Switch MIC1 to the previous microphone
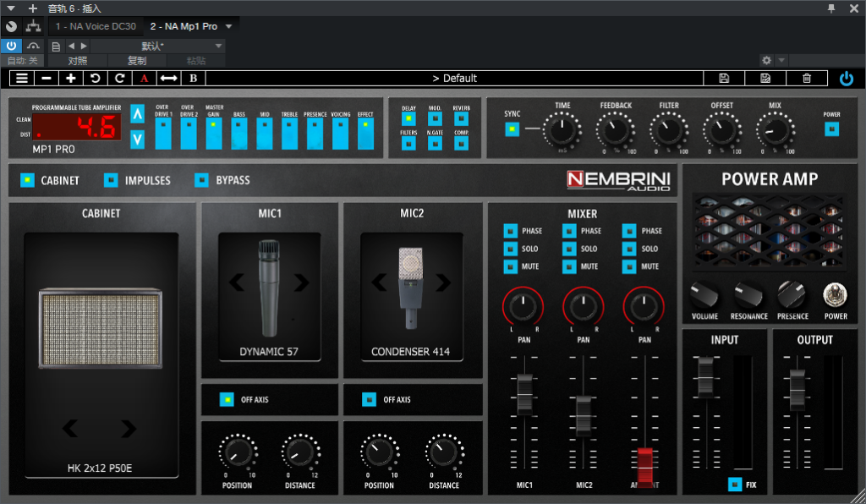This screenshot has height=504, width=866. click(x=237, y=282)
